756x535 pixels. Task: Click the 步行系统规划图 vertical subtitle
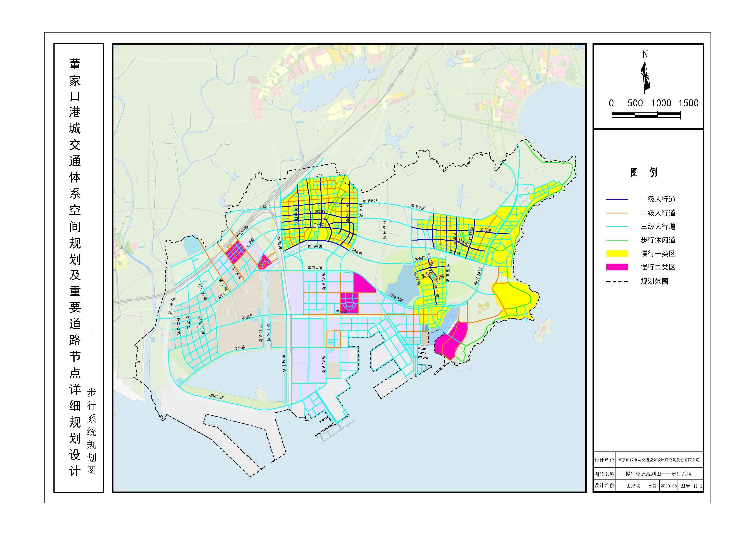click(x=91, y=432)
